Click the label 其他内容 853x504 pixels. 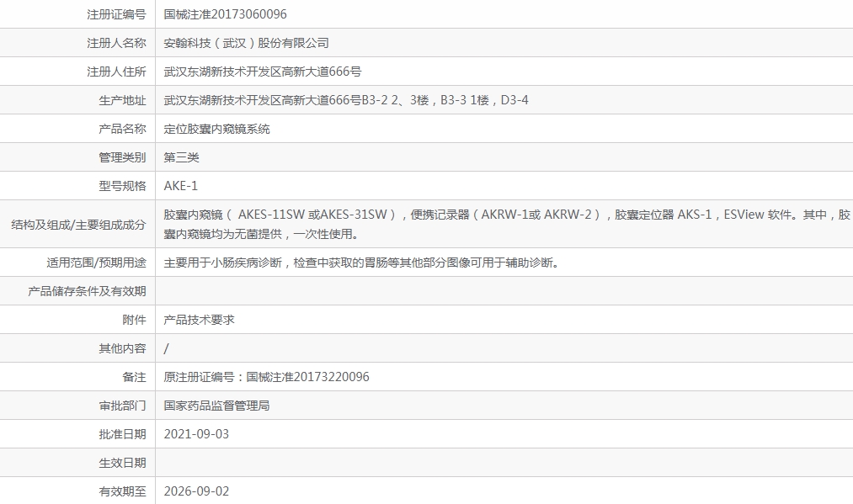tap(122, 348)
